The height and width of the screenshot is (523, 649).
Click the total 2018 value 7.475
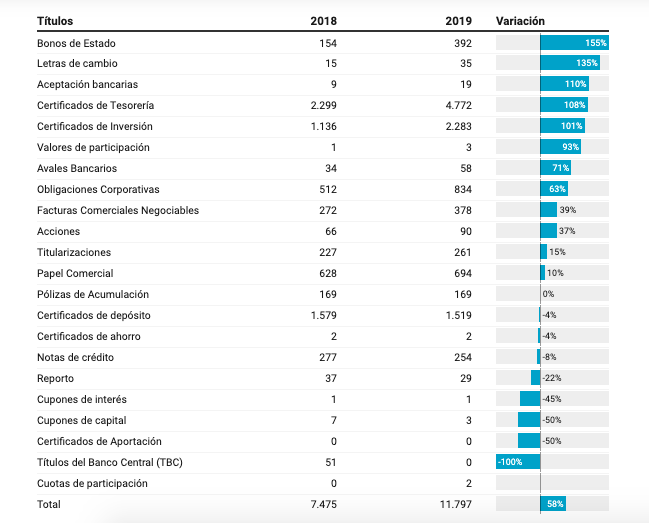tap(324, 504)
